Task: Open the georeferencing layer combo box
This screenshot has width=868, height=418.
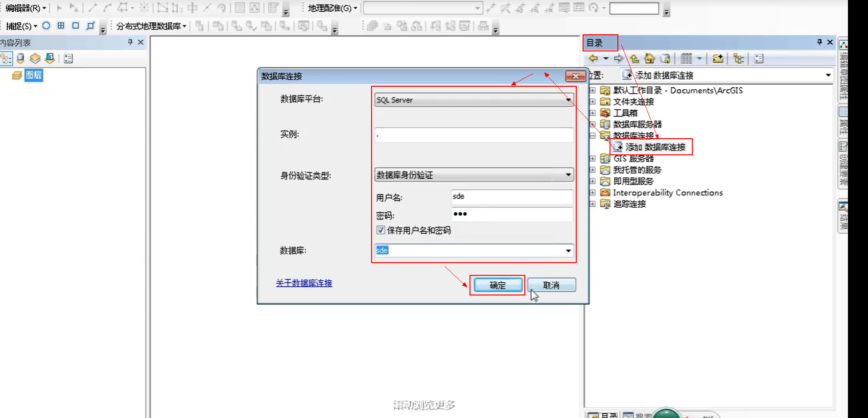Action: (x=423, y=8)
